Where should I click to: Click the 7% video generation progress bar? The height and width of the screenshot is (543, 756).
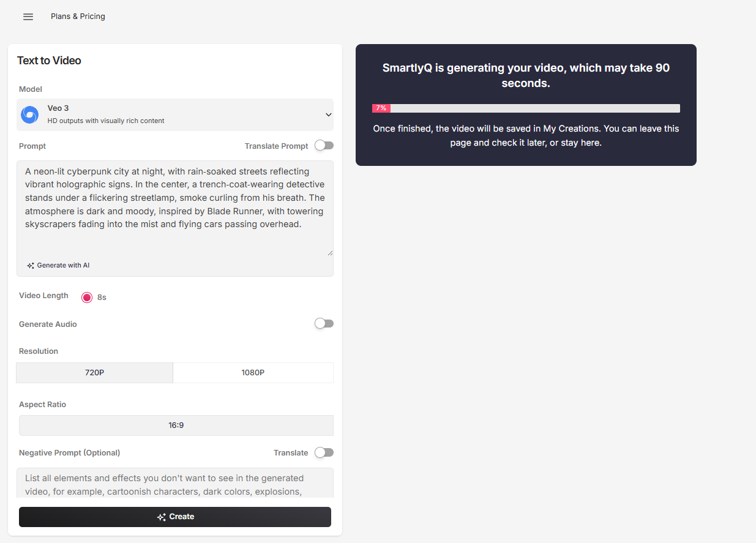[526, 108]
